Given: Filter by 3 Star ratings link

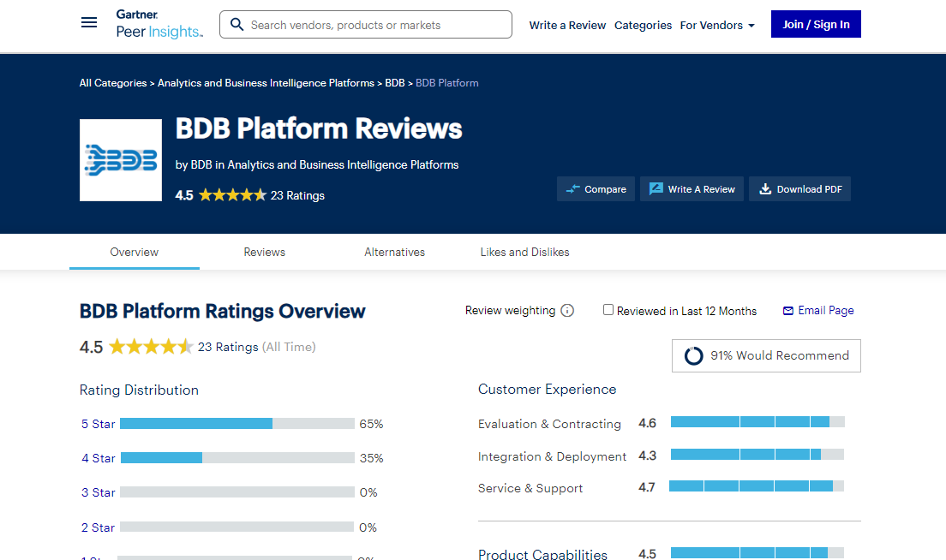Looking at the screenshot, I should click(x=98, y=492).
